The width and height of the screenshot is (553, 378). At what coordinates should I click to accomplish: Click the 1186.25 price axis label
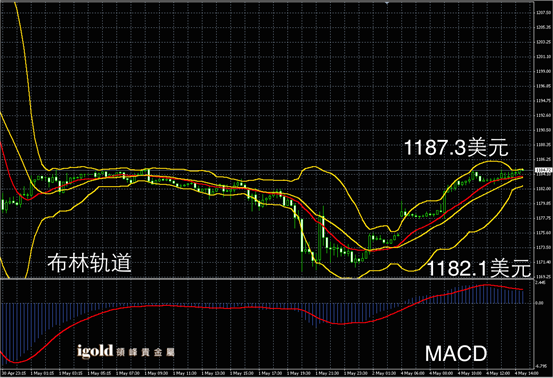543,159
